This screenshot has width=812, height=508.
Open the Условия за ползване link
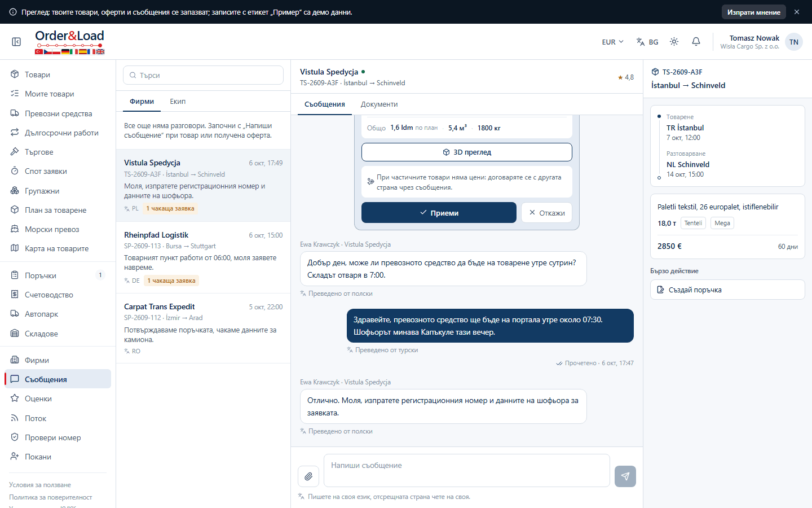[x=40, y=485]
